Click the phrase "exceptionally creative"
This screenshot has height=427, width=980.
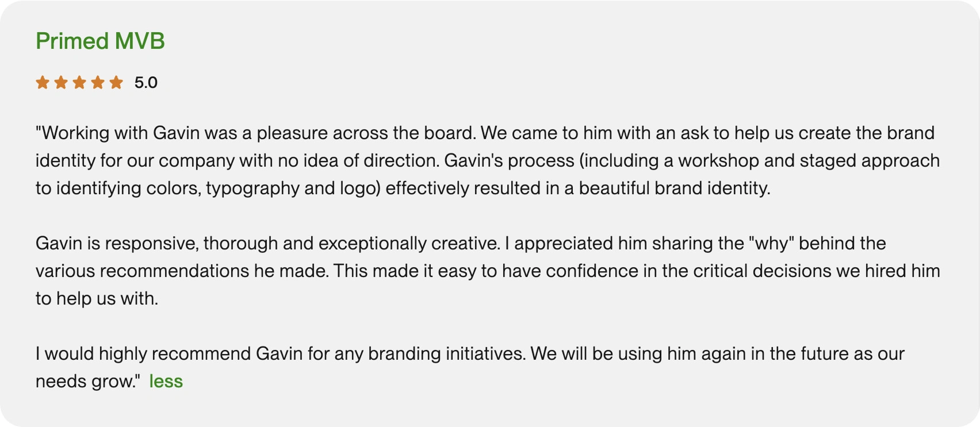(x=409, y=244)
